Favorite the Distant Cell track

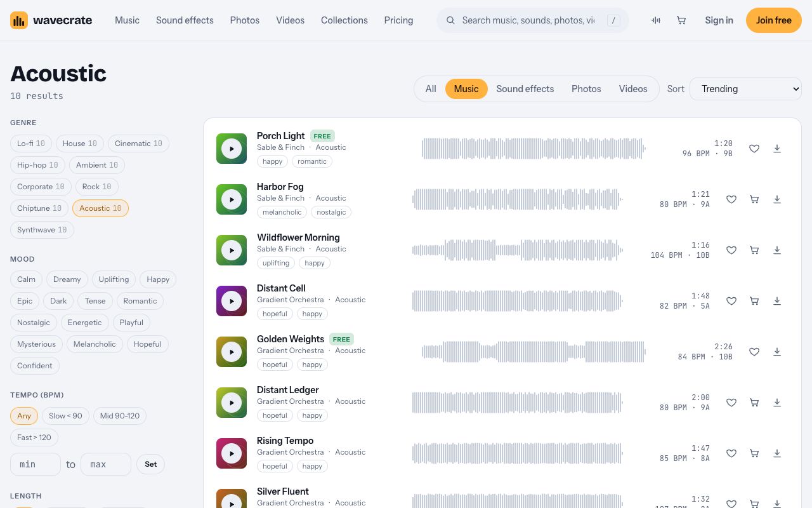[x=731, y=301]
